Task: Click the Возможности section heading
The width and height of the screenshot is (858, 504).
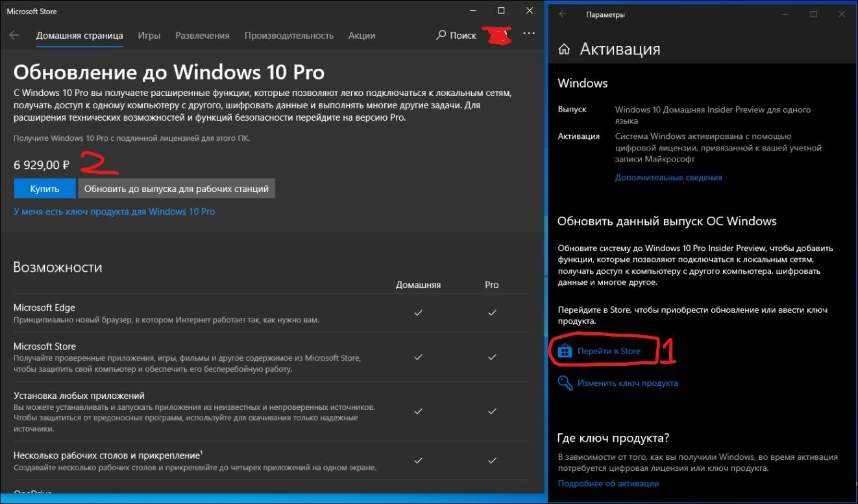Action: pyautogui.click(x=58, y=267)
